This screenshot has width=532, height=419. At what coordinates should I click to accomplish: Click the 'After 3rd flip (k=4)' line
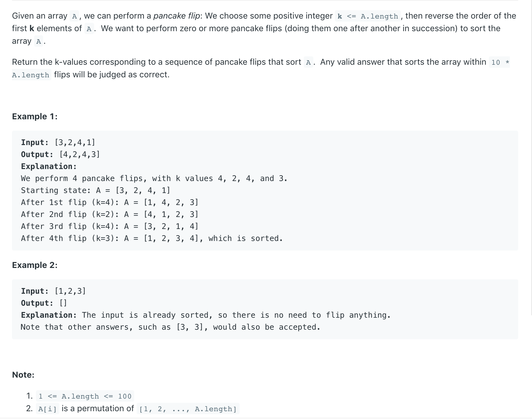(x=110, y=226)
